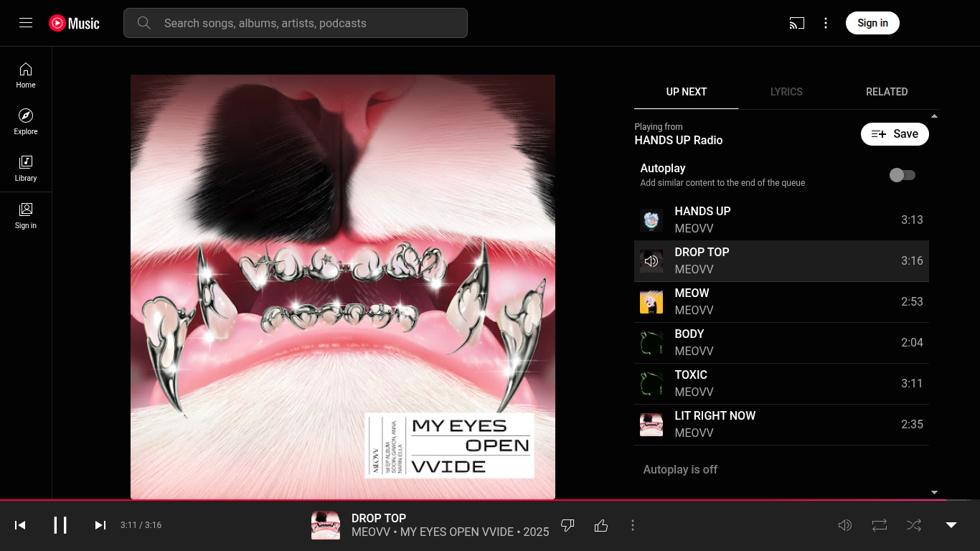Image resolution: width=980 pixels, height=551 pixels.
Task: Click now-playing speaker icon on DROP TOP
Action: (651, 261)
